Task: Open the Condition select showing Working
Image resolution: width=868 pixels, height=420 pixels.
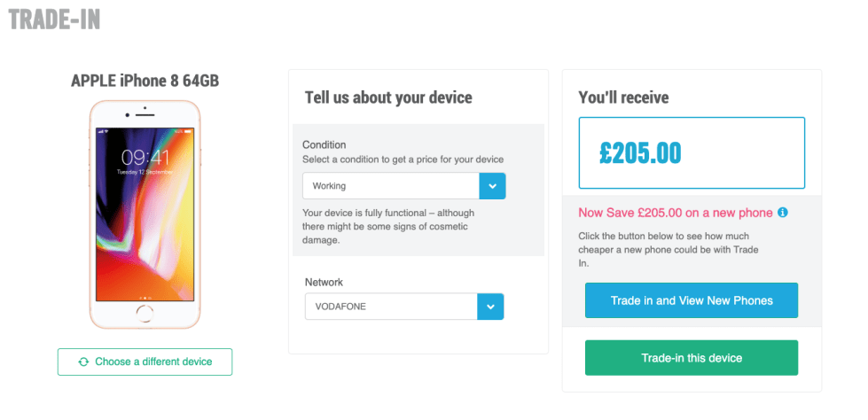Action: [391, 186]
